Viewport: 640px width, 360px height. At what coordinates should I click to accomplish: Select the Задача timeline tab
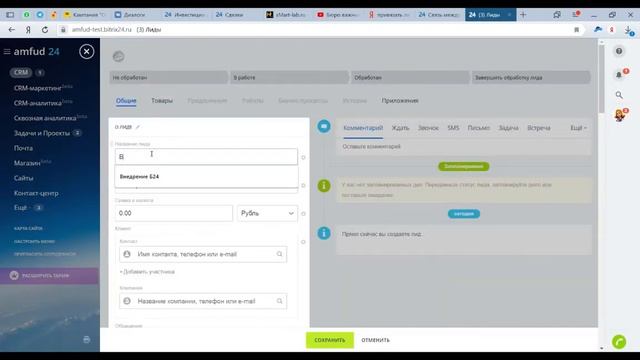click(x=509, y=128)
